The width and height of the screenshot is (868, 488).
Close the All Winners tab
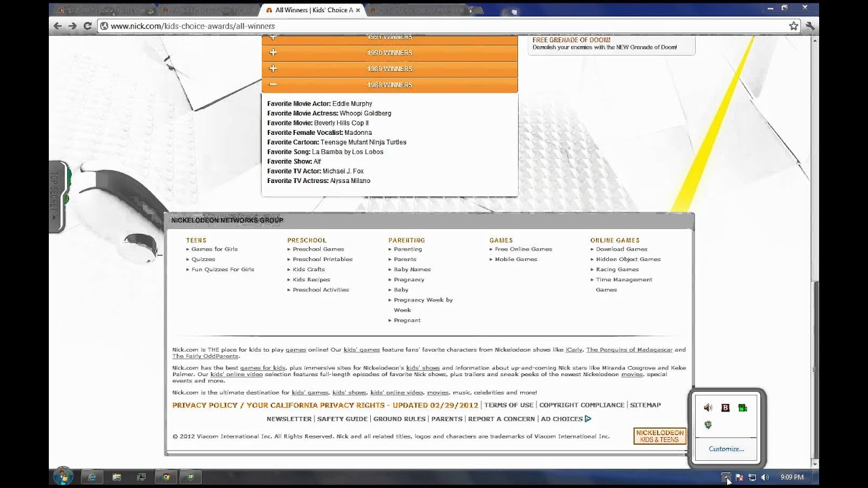pos(358,10)
